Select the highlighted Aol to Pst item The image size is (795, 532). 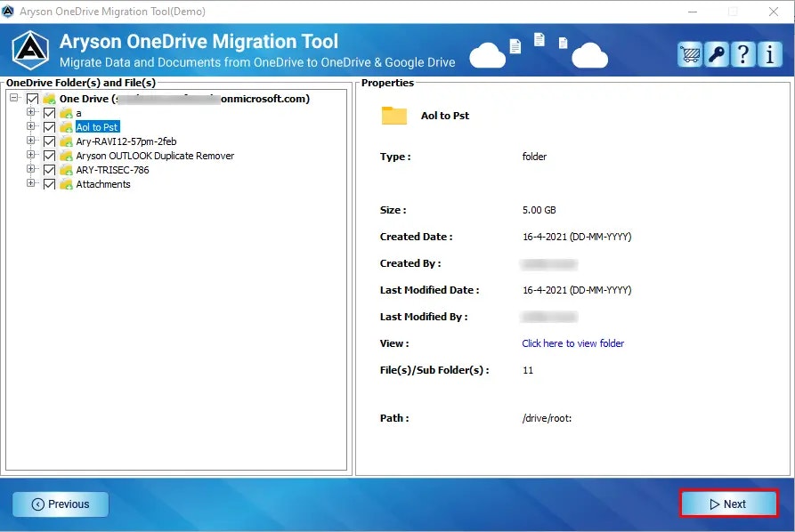pyautogui.click(x=97, y=127)
